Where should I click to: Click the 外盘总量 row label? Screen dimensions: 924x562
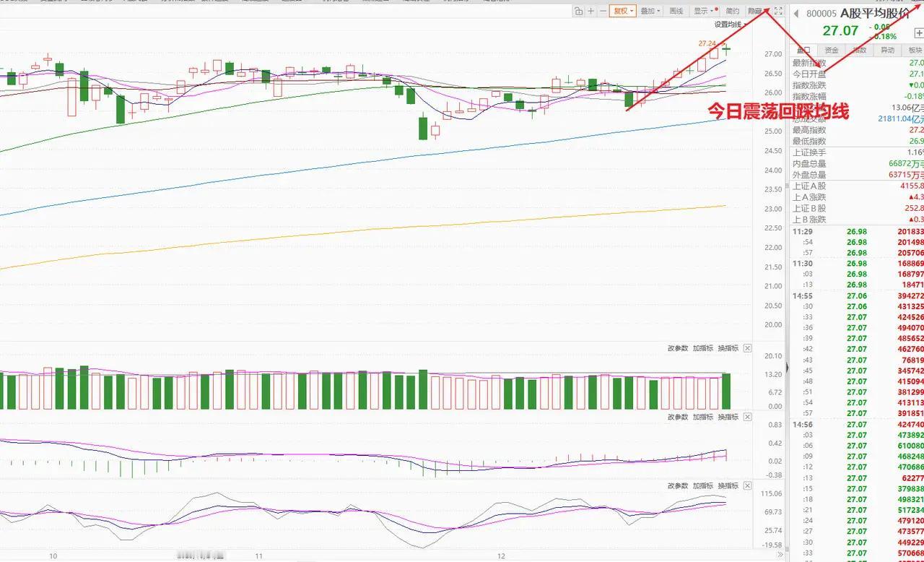tap(809, 175)
